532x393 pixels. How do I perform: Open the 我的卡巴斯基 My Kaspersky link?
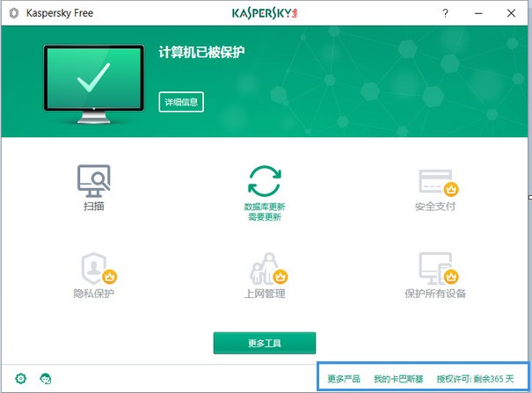[x=398, y=379]
